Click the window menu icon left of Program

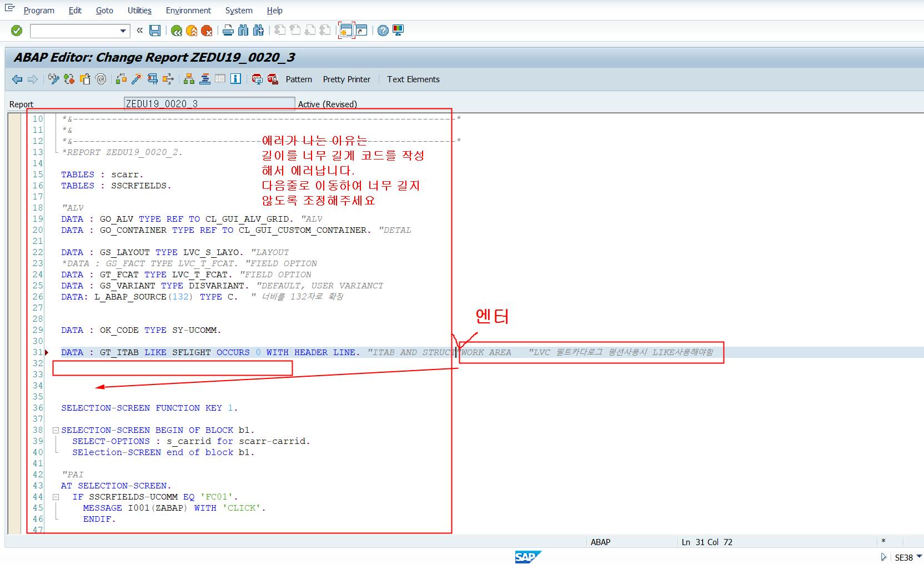10,8
